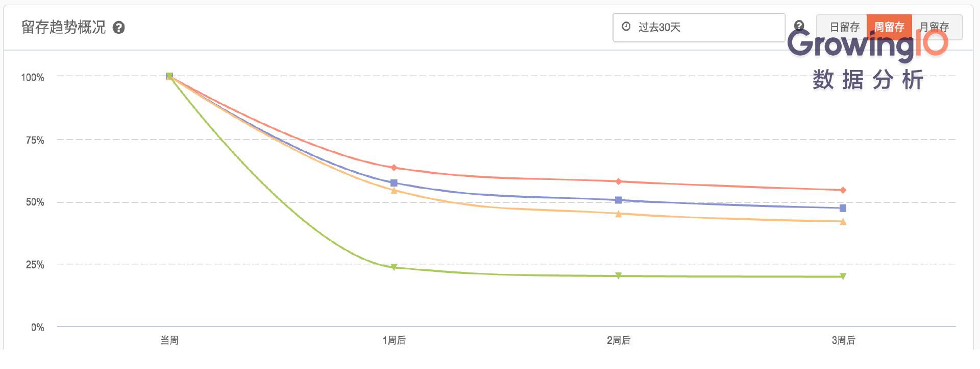Click the 100% starting point at 当周

(x=169, y=76)
